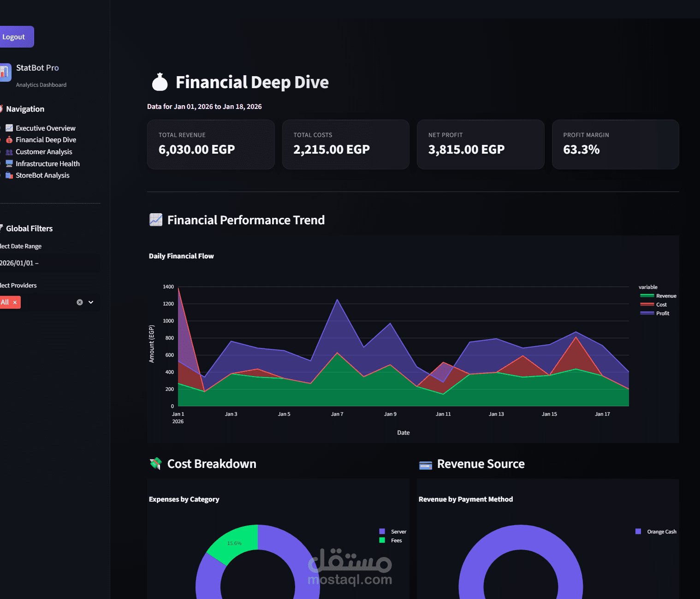Click the Executive Overview chart icon
Screen dimensions: 700x599
click(x=9, y=128)
